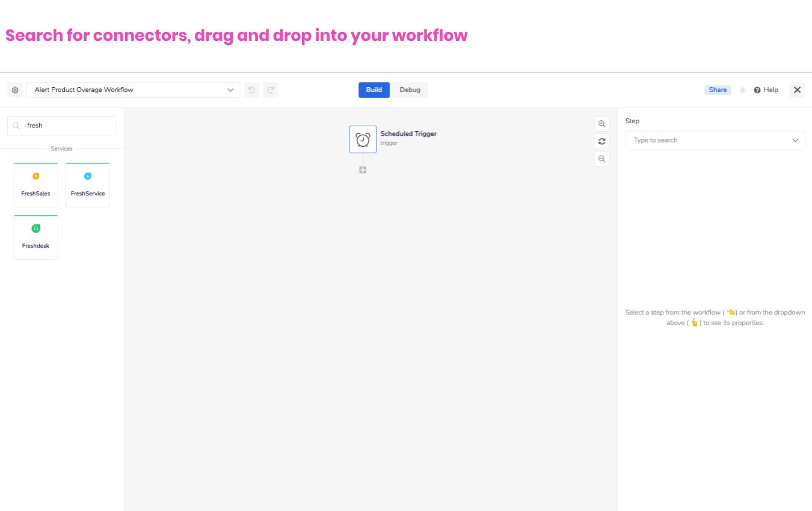Reset the canvas view with refresh icon

(x=601, y=141)
